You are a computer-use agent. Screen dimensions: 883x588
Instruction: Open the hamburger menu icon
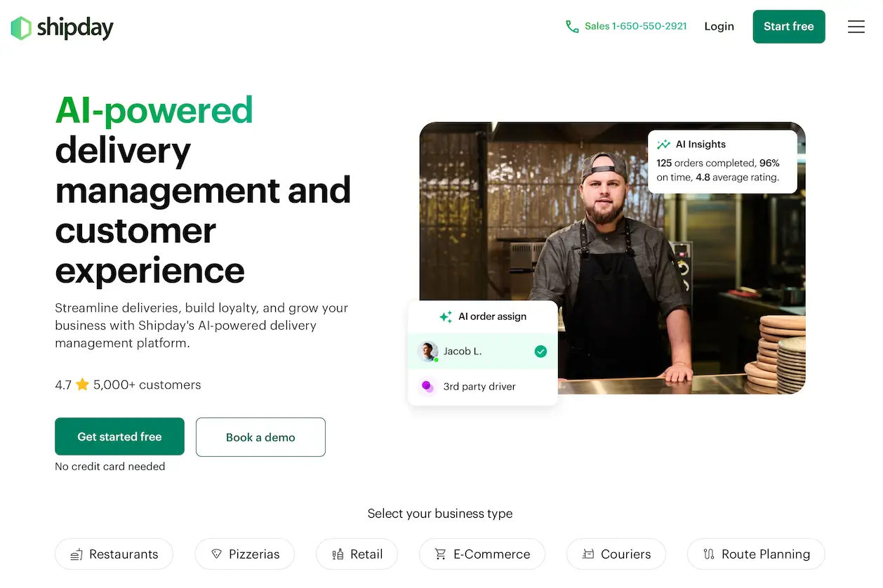point(856,27)
